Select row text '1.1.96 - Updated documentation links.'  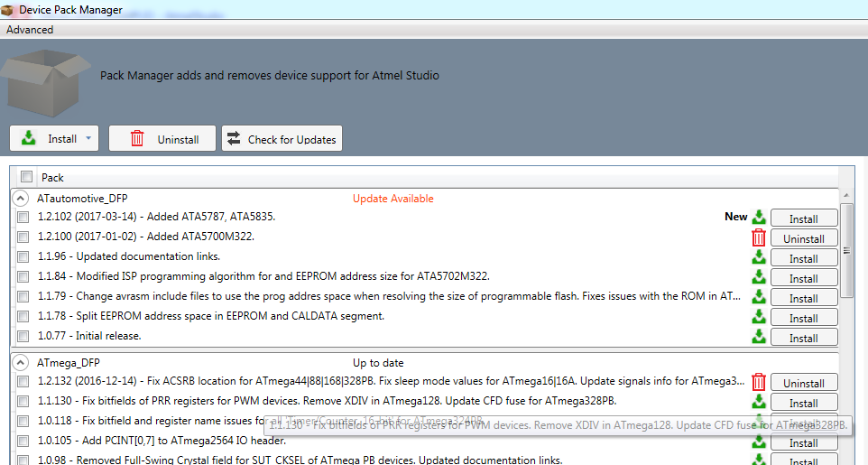(x=129, y=256)
